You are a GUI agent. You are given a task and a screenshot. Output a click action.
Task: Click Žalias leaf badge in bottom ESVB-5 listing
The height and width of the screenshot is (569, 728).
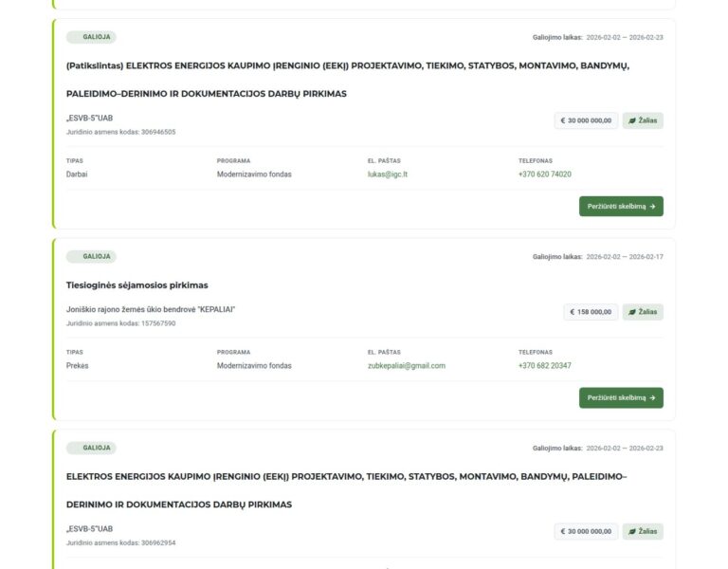point(643,531)
